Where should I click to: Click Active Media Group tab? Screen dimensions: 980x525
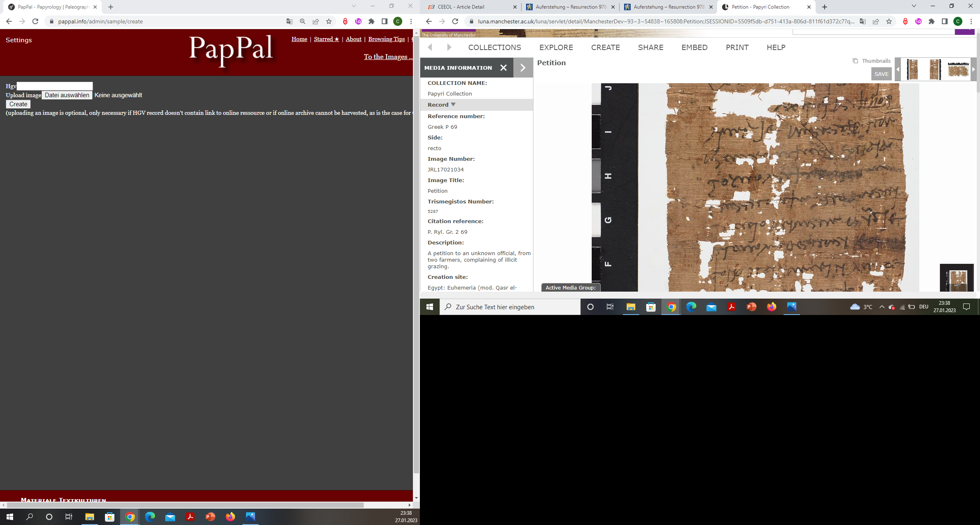[x=570, y=288]
